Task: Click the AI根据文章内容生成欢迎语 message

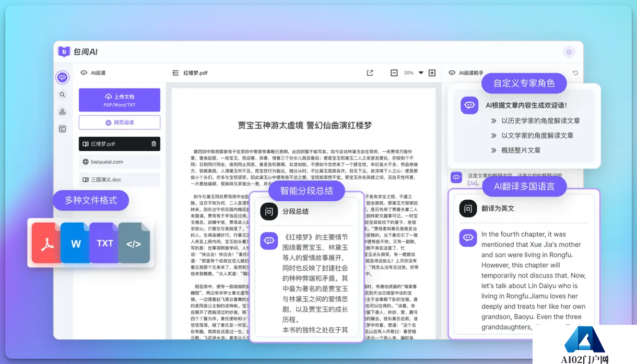Action: point(526,105)
